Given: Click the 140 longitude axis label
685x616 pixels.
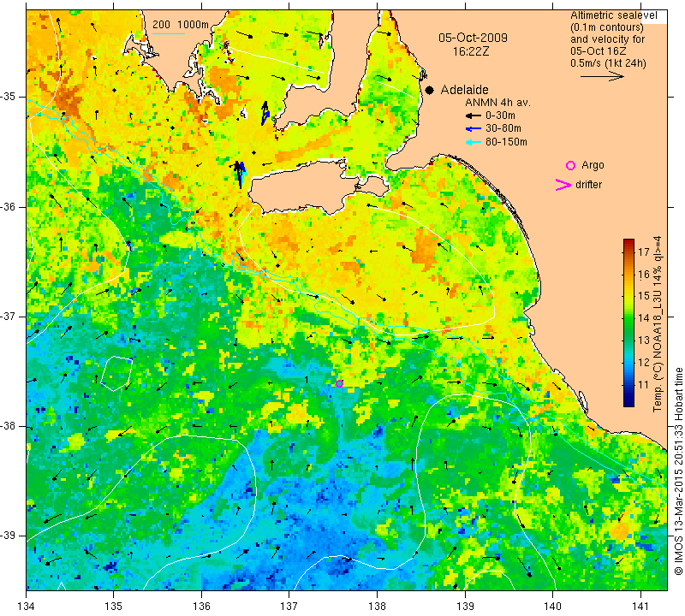Looking at the screenshot, I should click(x=552, y=607).
